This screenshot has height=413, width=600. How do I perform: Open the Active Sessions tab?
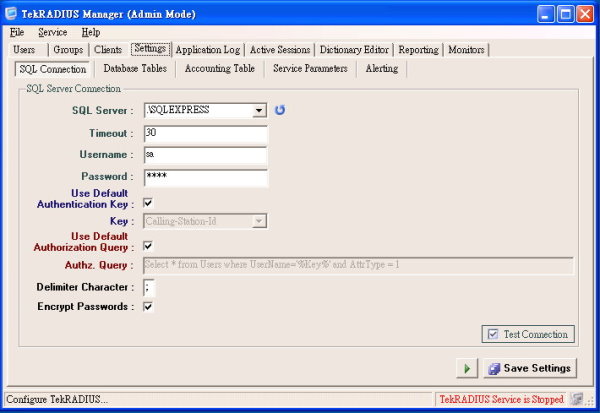(x=280, y=50)
